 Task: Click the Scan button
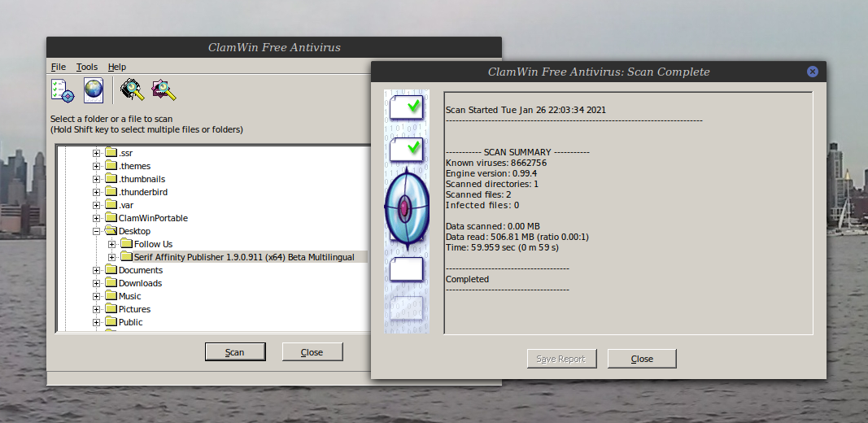click(x=235, y=352)
